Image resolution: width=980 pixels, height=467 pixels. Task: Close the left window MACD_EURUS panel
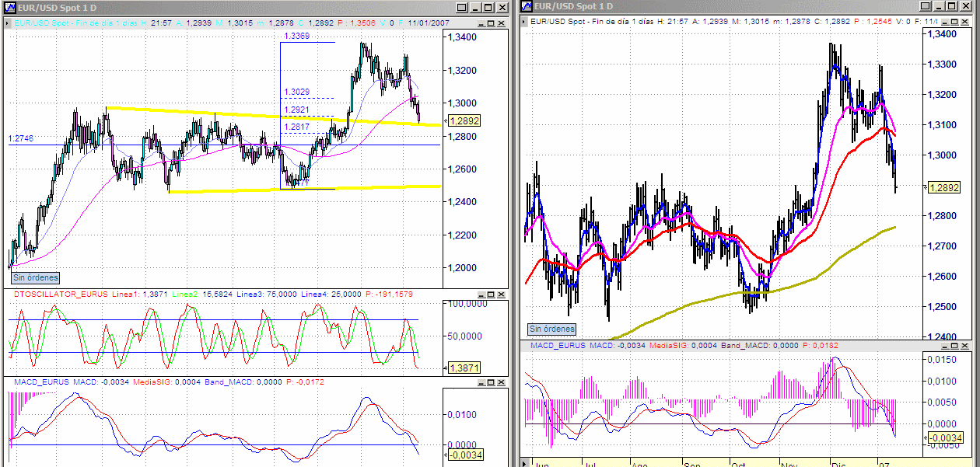click(501, 382)
